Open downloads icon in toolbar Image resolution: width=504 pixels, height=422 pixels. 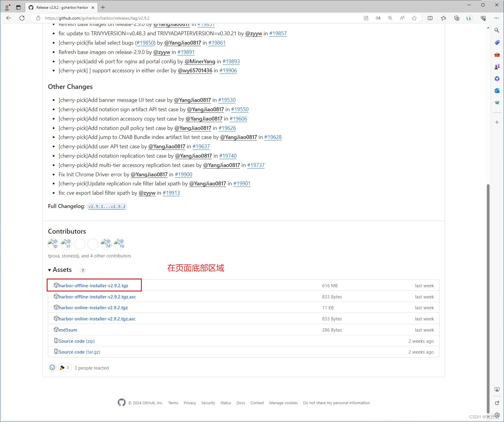click(x=470, y=18)
